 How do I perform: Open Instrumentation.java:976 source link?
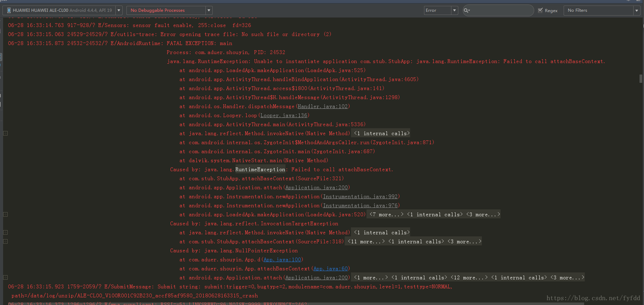[x=360, y=206]
